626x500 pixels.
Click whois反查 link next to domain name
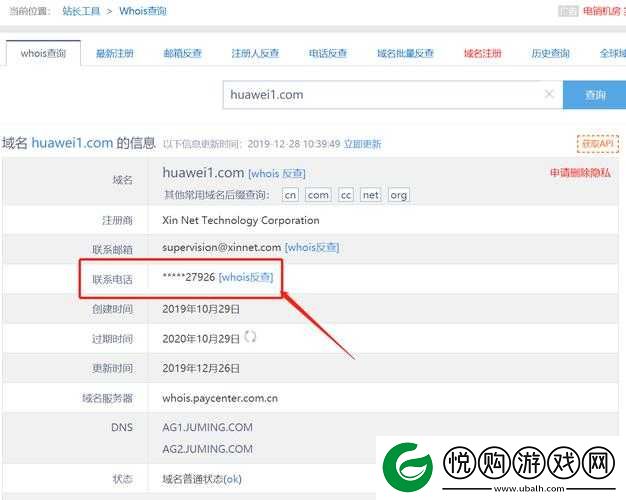[x=277, y=174]
